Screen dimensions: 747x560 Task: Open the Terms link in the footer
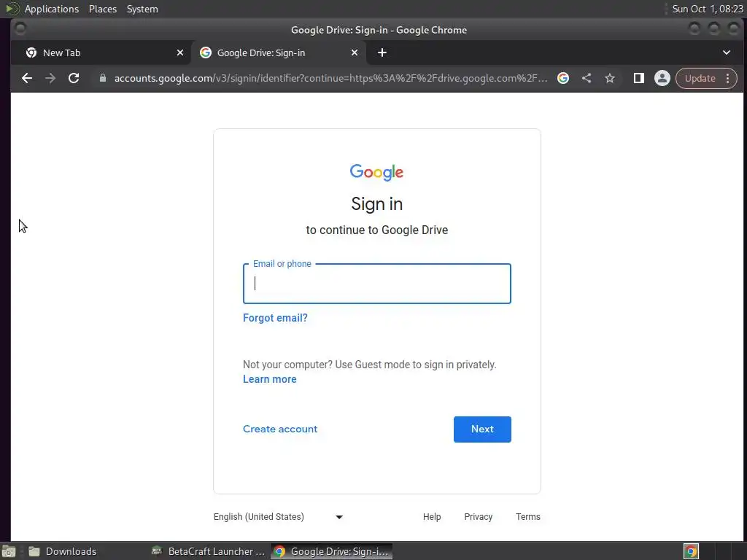[x=528, y=517]
